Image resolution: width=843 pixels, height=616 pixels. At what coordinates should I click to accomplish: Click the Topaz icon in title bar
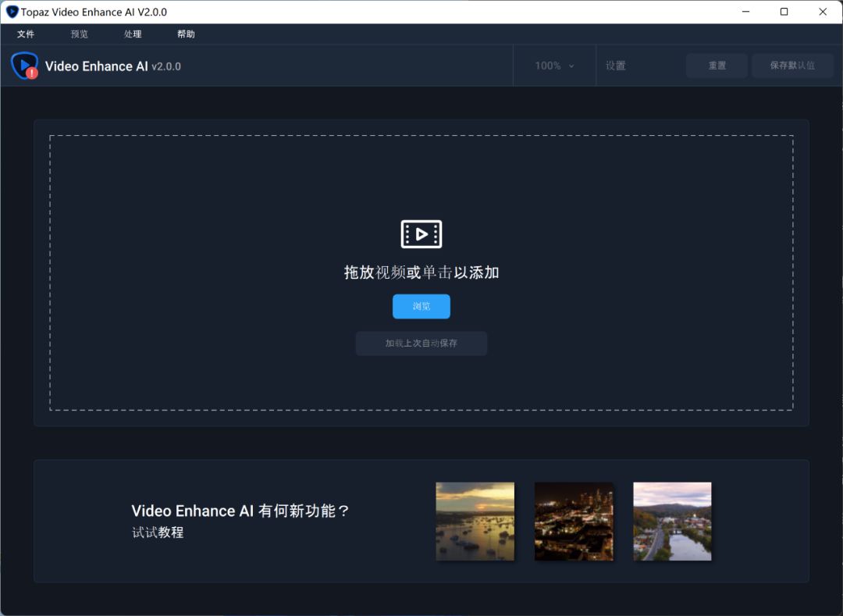tap(12, 12)
